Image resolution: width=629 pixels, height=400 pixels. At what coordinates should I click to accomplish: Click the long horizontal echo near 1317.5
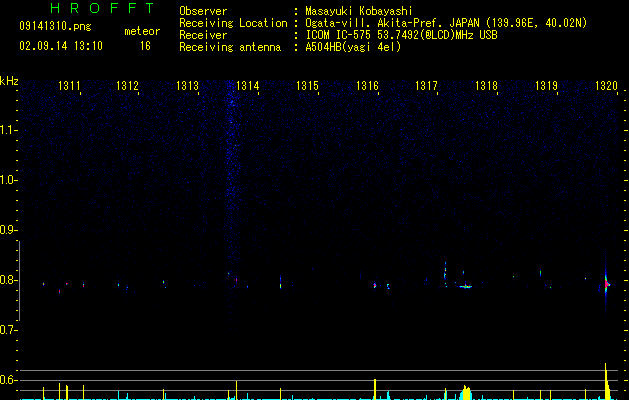pyautogui.click(x=465, y=286)
